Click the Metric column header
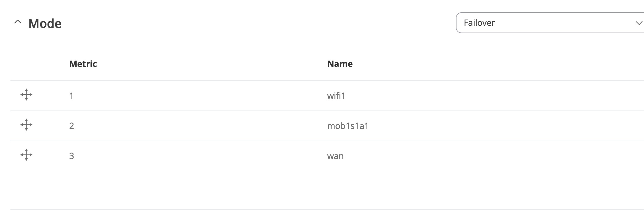The image size is (644, 210). click(x=83, y=64)
